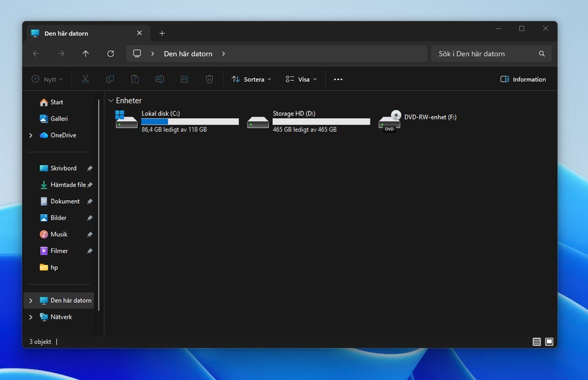Open Dokument in the sidebar
Image resolution: width=588 pixels, height=380 pixels.
(64, 201)
